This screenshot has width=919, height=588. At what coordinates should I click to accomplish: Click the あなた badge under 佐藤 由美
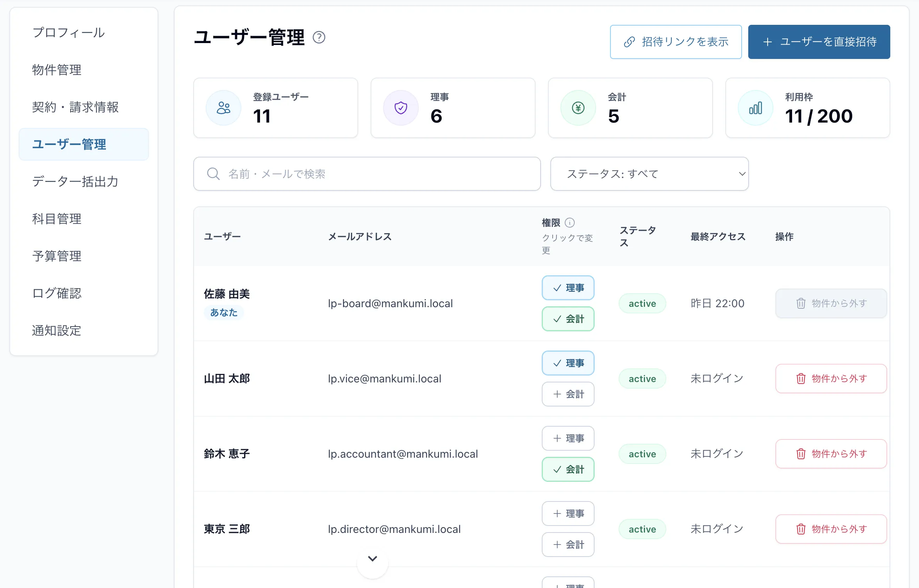point(224,313)
